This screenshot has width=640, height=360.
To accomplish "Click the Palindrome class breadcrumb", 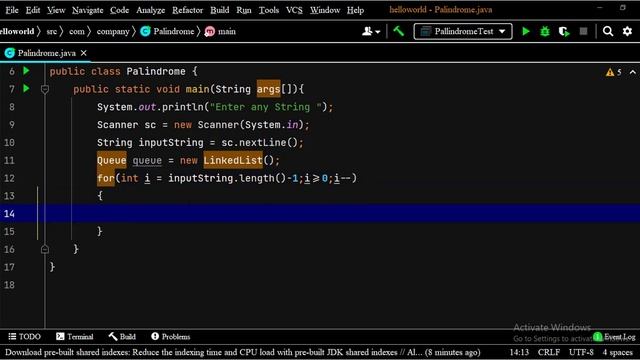I will [x=167, y=31].
